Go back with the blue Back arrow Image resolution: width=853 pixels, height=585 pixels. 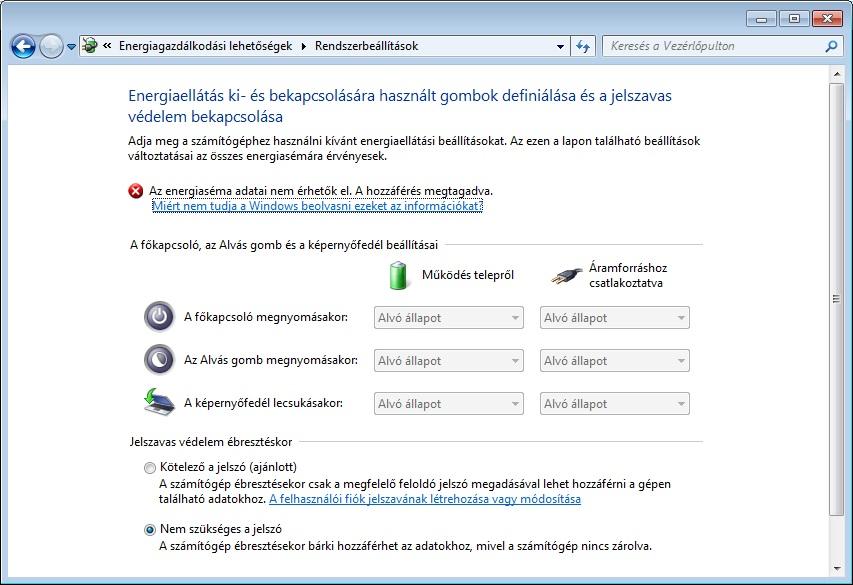(x=23, y=46)
